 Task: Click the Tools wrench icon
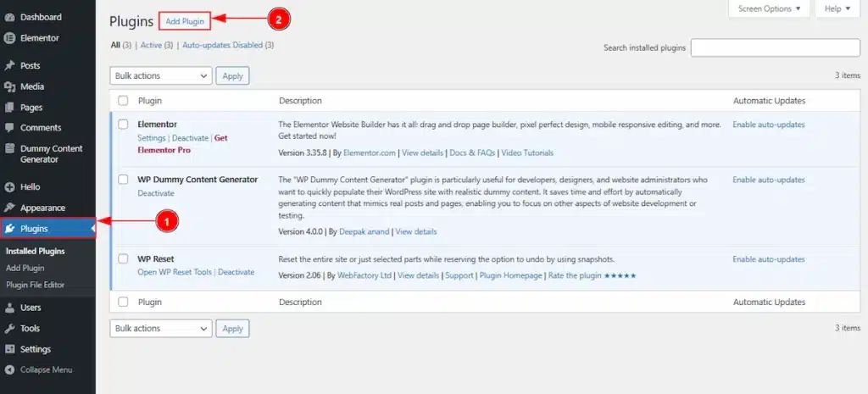point(9,329)
